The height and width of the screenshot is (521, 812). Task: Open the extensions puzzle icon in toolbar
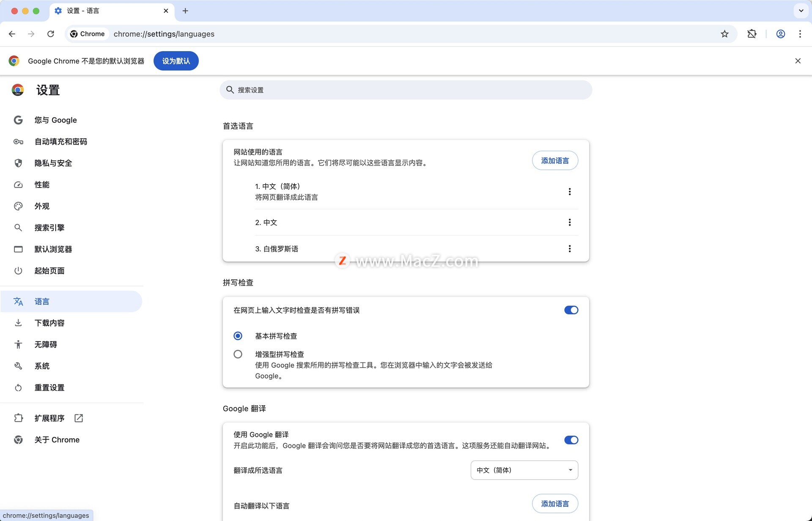click(x=752, y=34)
